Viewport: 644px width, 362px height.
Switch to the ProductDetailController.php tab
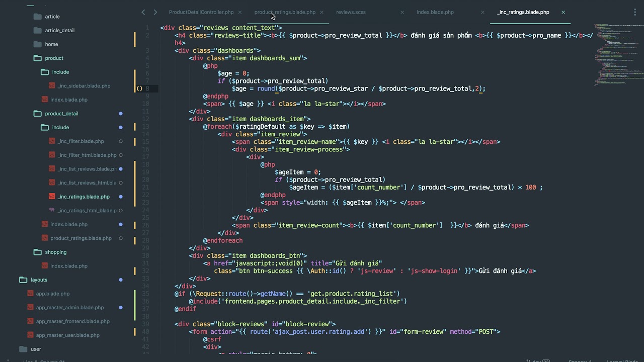pyautogui.click(x=201, y=12)
